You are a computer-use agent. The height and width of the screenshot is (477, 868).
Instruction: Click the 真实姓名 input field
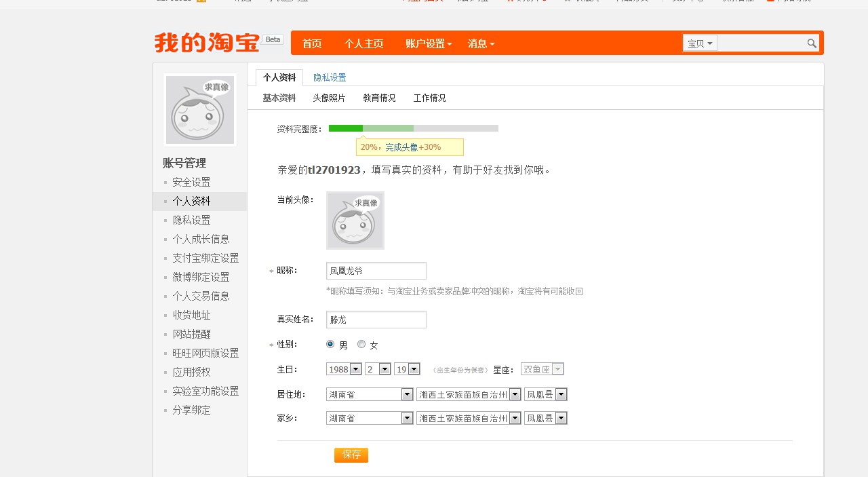376,320
